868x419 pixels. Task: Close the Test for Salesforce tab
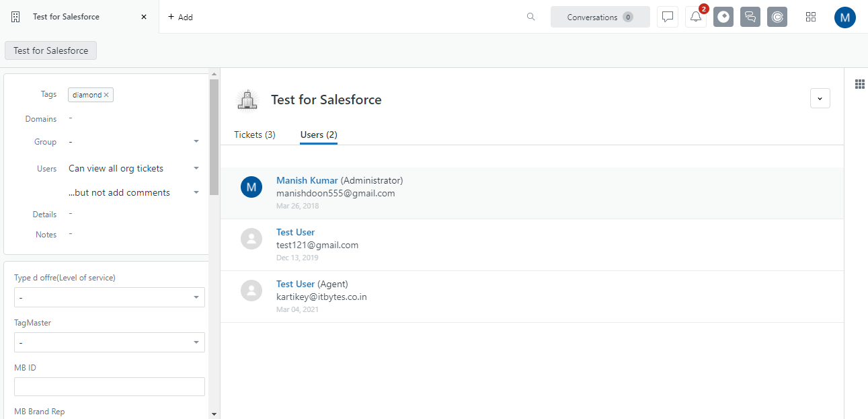(144, 17)
